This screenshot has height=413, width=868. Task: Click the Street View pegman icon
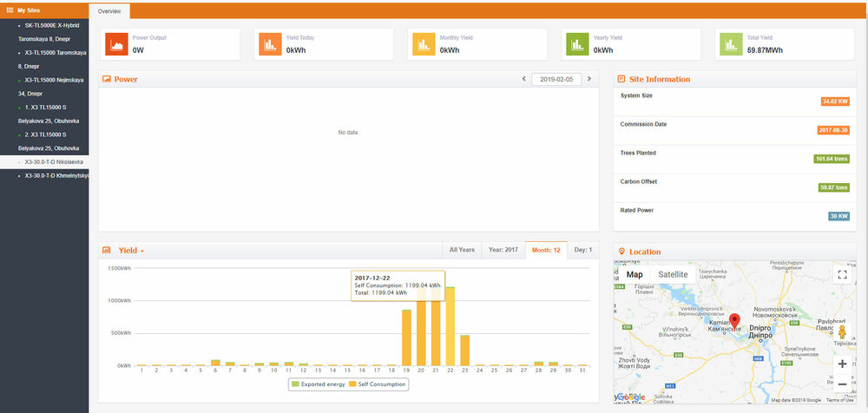(842, 331)
